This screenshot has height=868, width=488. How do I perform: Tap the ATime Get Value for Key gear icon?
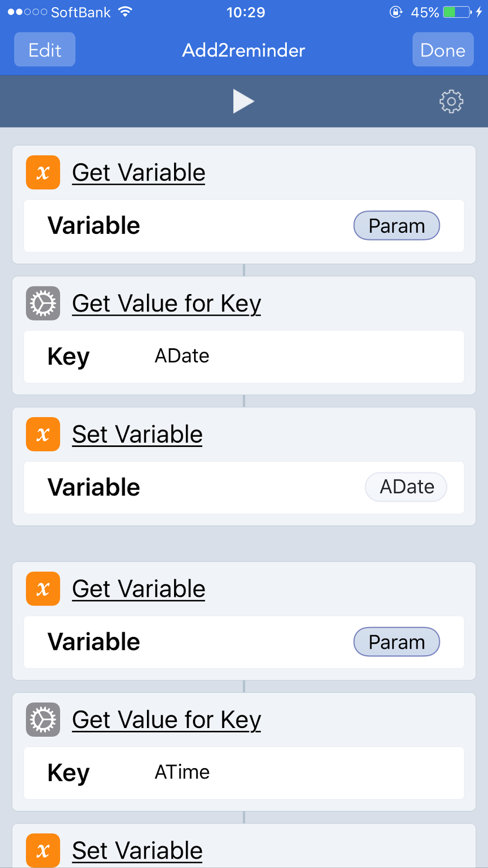coord(43,720)
